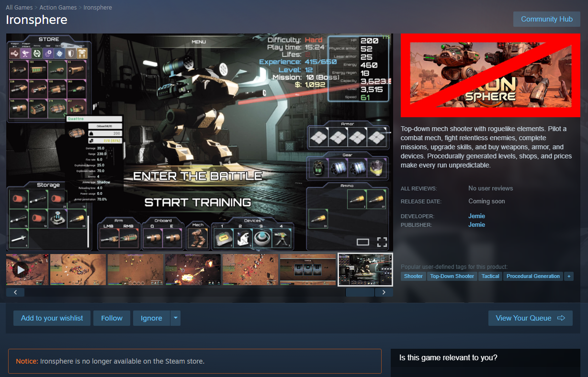Click the 'PUBLISHER:' label

coord(416,225)
